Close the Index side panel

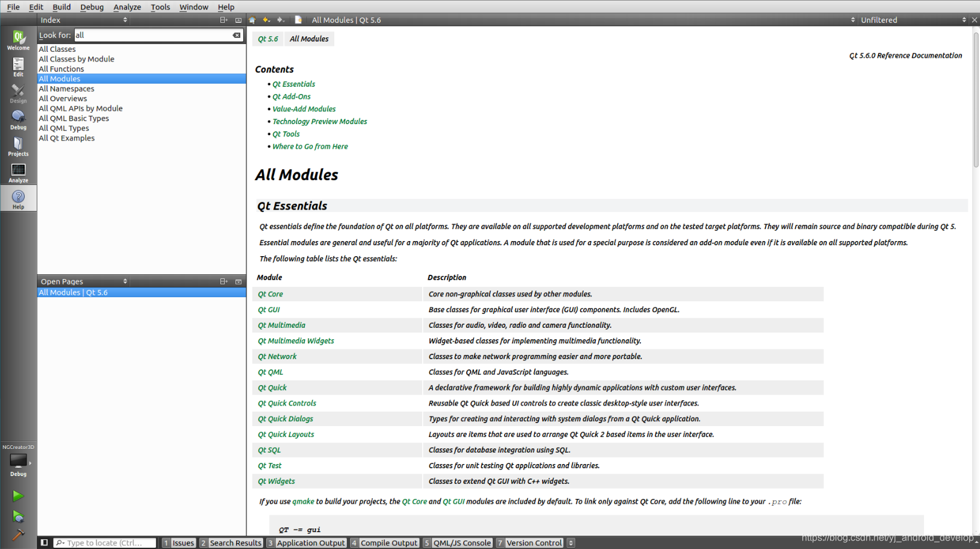point(239,20)
